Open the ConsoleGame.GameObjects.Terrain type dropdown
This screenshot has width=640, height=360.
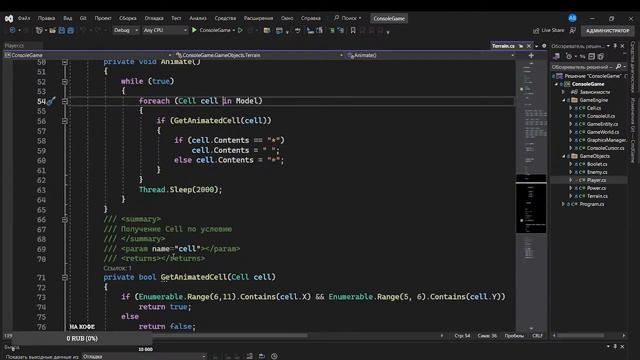point(259,55)
